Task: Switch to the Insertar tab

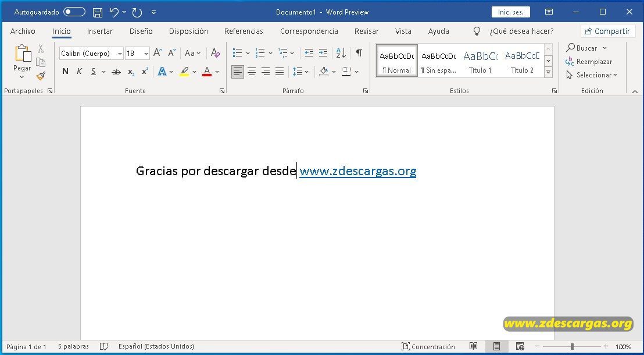Action: tap(100, 31)
